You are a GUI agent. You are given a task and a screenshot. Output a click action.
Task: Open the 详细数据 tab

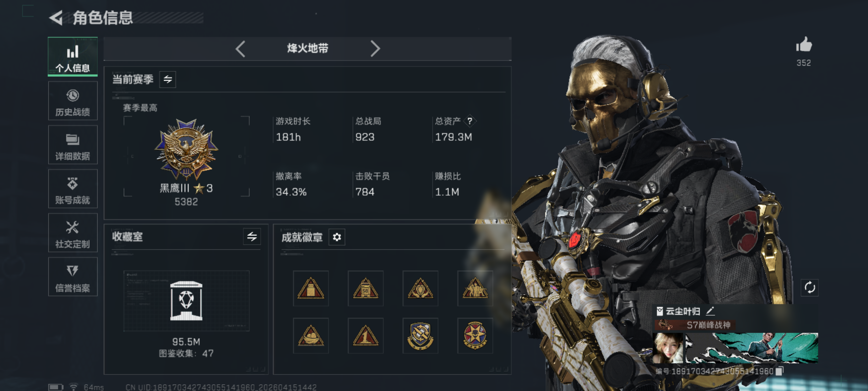[x=73, y=145]
